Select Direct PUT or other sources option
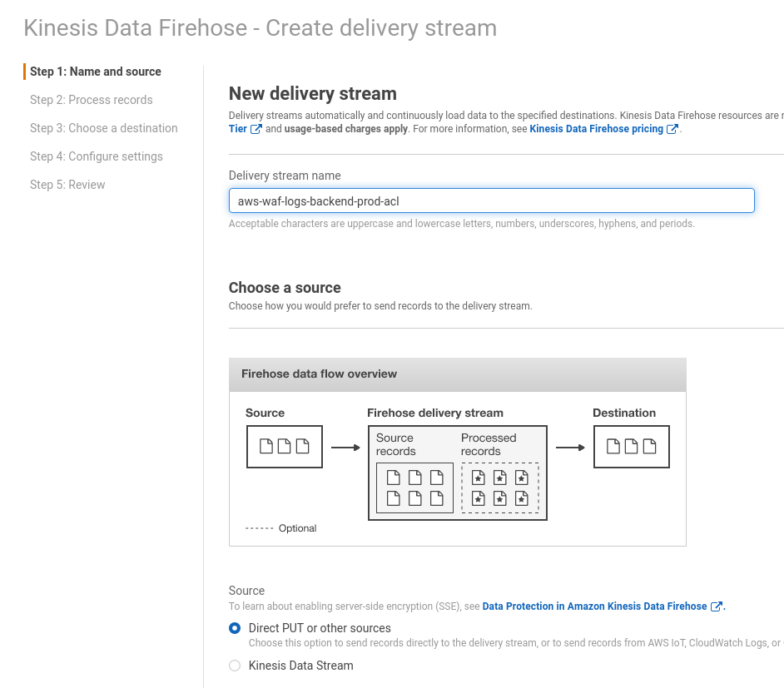The image size is (784, 688). click(235, 628)
